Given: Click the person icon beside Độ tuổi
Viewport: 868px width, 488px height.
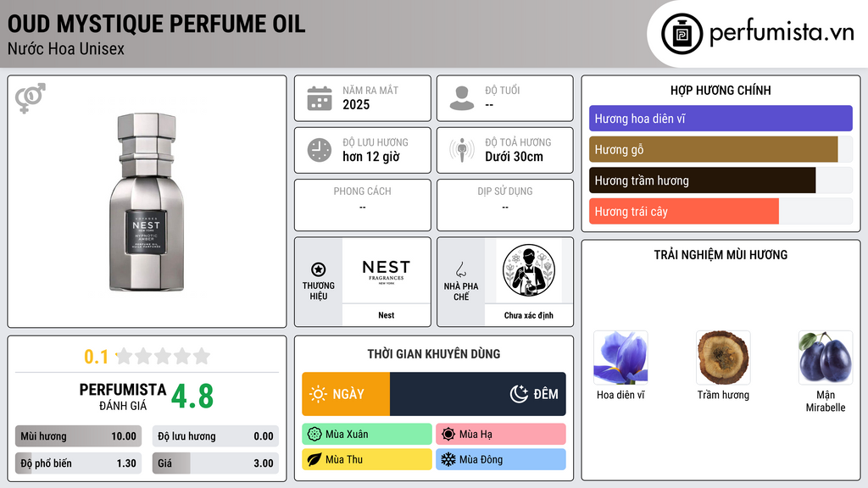Looking at the screenshot, I should point(462,98).
